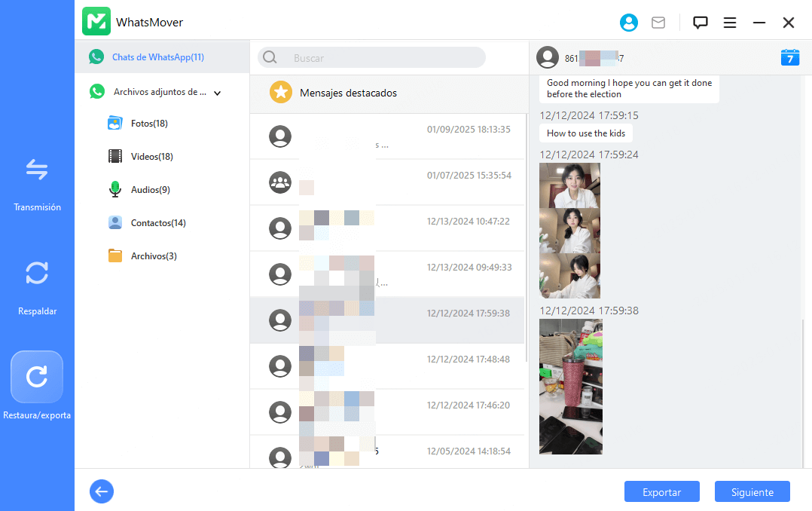Open the Videos(18) attachments item
This screenshot has width=812, height=511.
tap(151, 157)
